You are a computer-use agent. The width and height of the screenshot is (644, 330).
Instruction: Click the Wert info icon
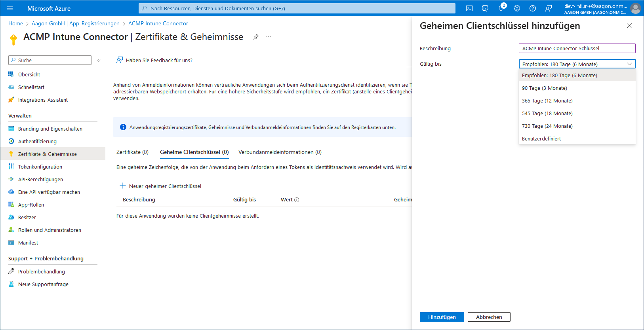297,200
